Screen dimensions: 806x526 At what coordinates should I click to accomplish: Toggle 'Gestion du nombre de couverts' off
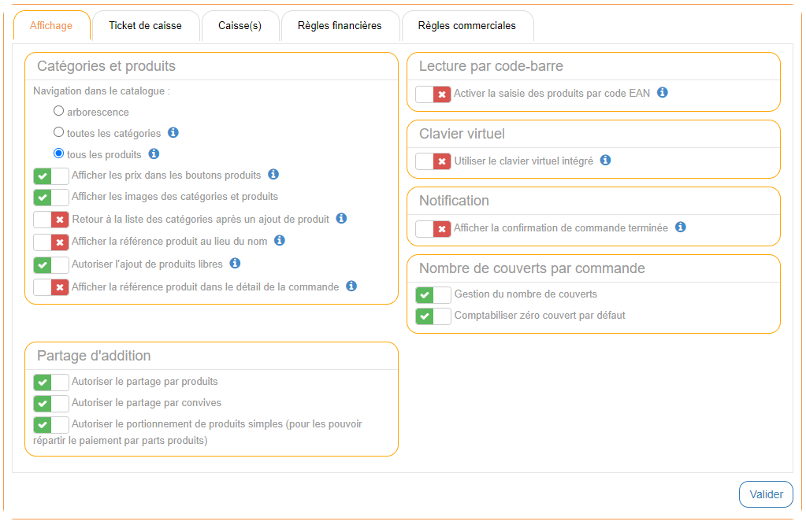(x=433, y=295)
